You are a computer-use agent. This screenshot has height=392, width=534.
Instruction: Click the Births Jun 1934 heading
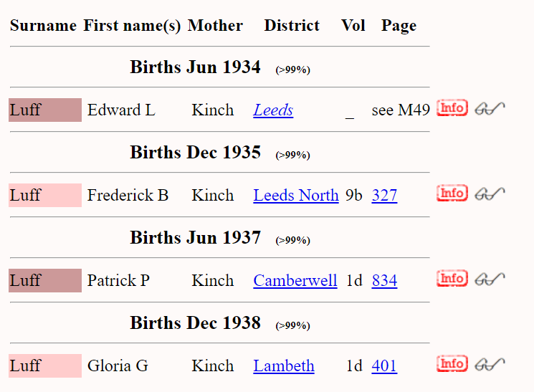coord(195,67)
